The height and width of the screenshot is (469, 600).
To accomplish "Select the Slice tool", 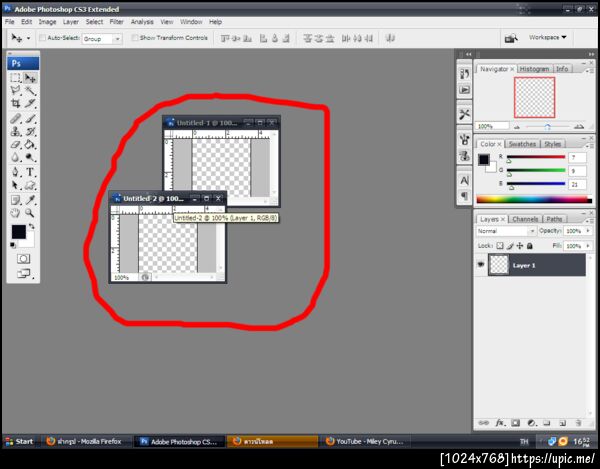I will [30, 103].
